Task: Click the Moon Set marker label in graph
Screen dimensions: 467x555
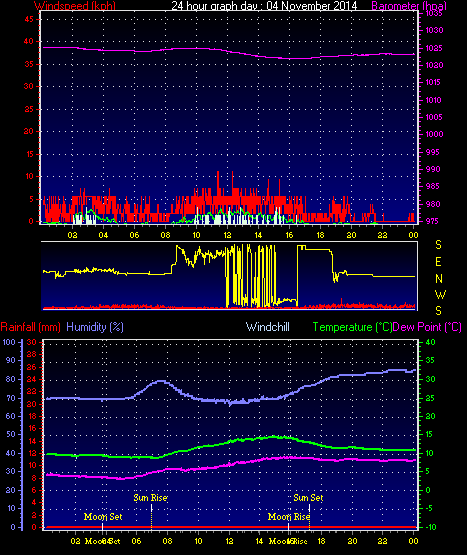Action: pyautogui.click(x=103, y=517)
